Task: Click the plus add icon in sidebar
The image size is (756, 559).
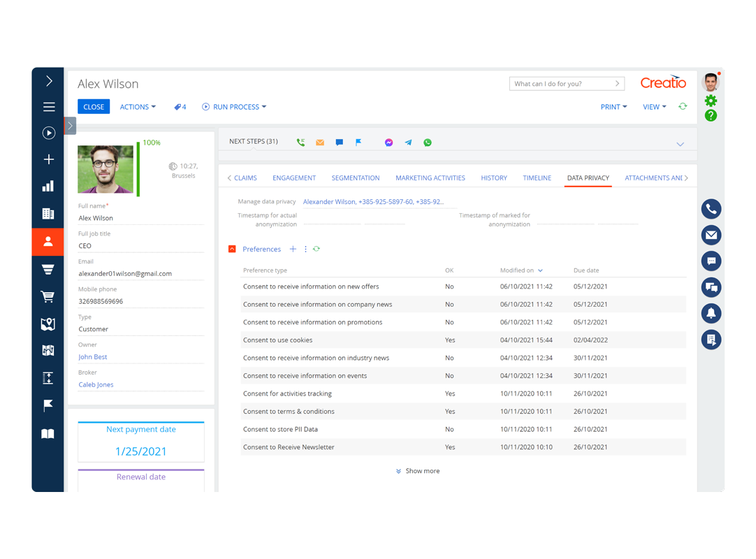Action: click(x=49, y=159)
